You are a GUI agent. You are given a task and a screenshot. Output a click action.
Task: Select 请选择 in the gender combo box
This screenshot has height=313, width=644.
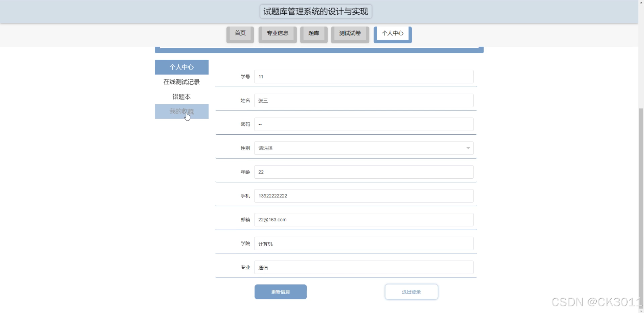point(341,148)
